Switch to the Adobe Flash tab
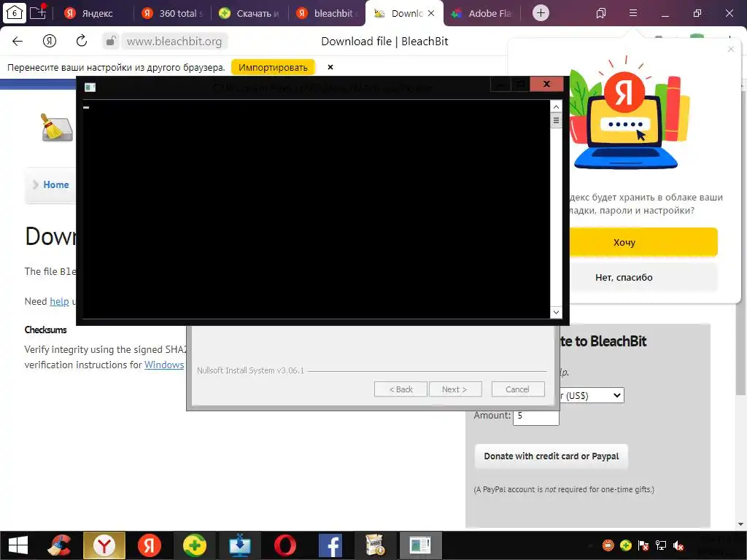 click(481, 13)
